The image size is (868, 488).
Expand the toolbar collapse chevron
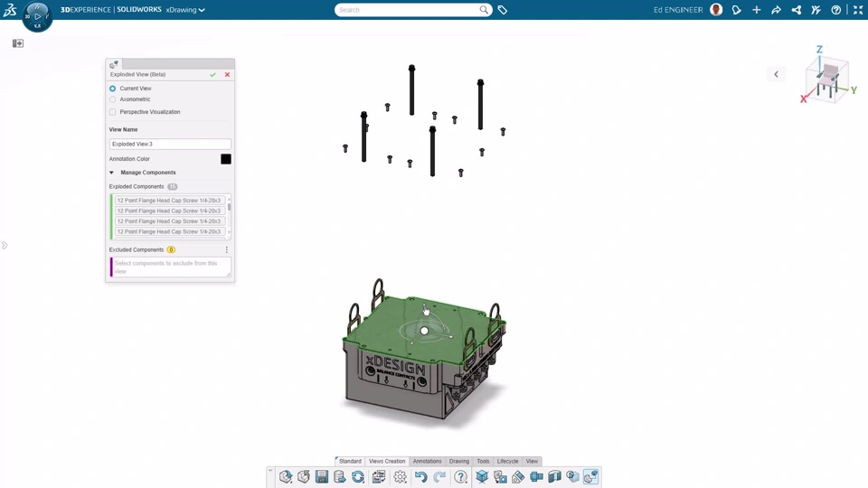pos(270,470)
